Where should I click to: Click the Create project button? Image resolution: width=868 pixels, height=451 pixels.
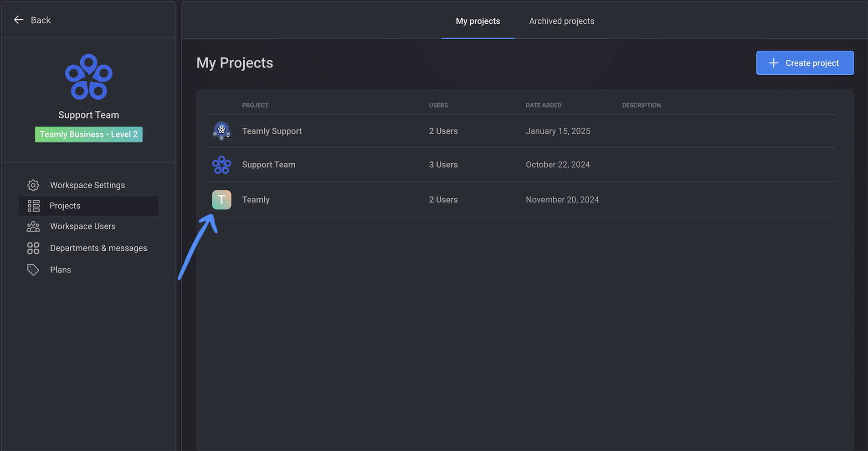[x=805, y=63]
